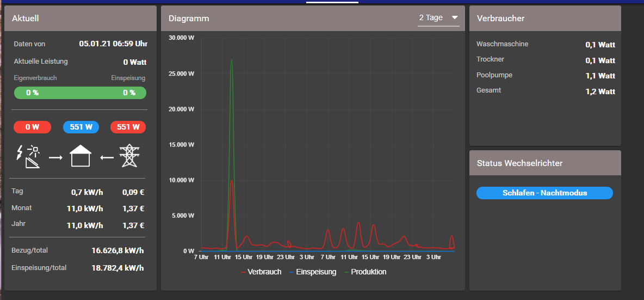
Task: Open the 2 Tage time range dropdown
Action: tap(438, 18)
